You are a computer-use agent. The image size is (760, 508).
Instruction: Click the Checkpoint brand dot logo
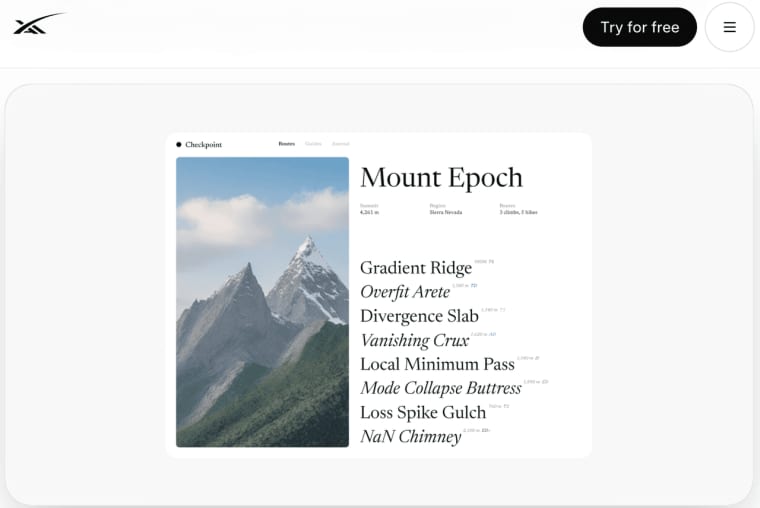pos(179,144)
